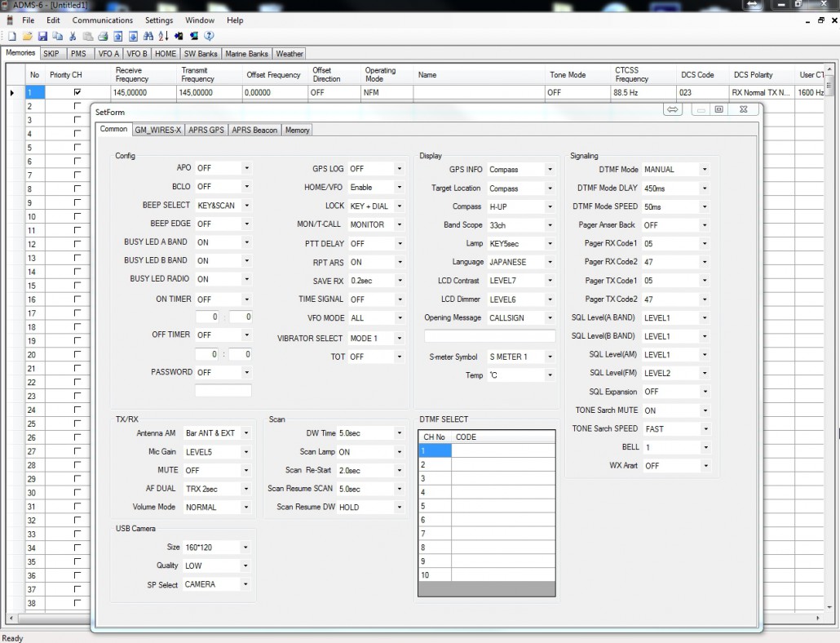The image size is (840, 643).
Task: Open the USB Camera Size dropdown
Action: click(245, 547)
